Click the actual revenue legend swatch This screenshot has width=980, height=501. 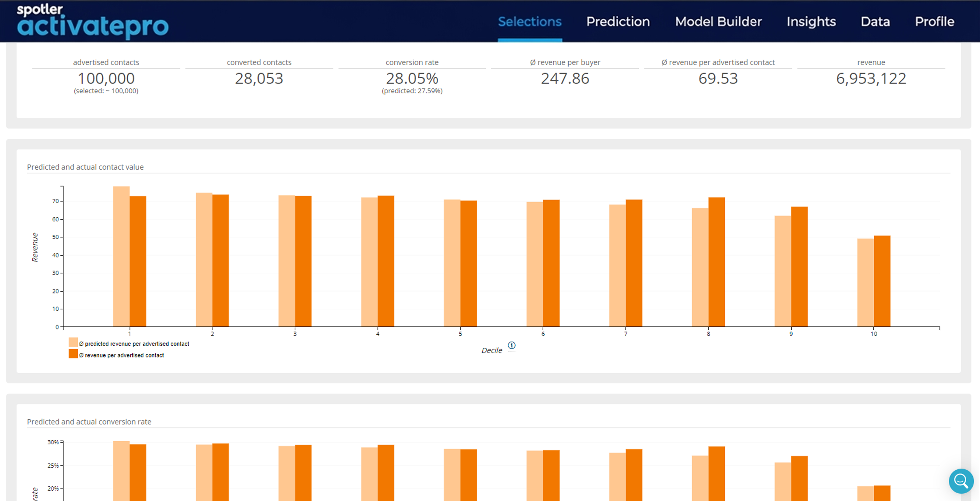point(73,354)
